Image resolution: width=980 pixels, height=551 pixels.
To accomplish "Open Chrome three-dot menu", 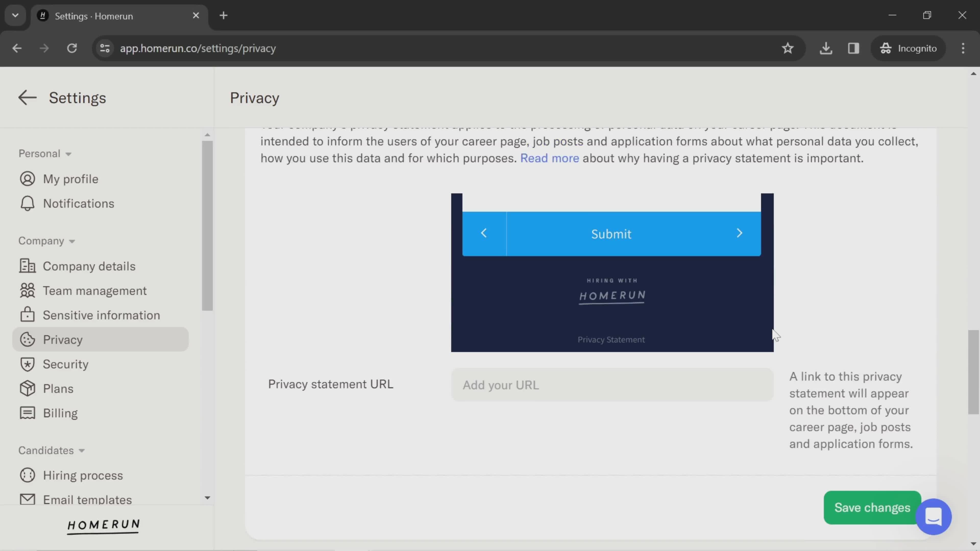I will 963,48.
